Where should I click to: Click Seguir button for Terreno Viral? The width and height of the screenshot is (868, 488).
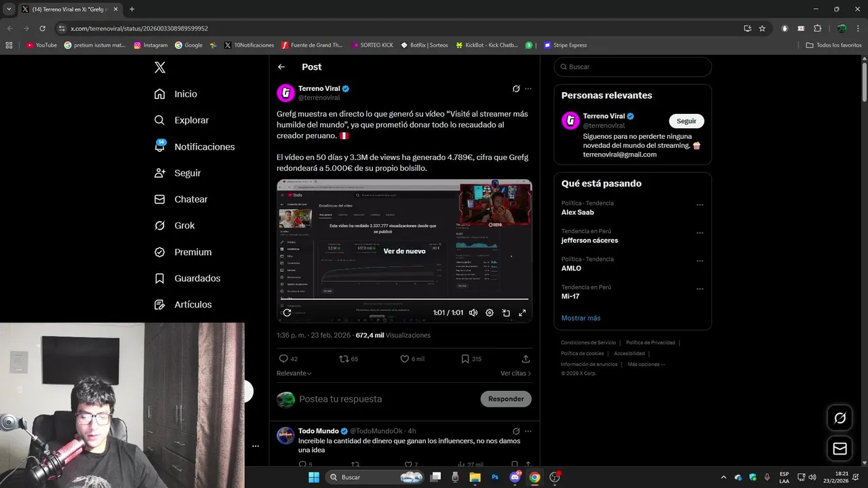click(x=686, y=121)
